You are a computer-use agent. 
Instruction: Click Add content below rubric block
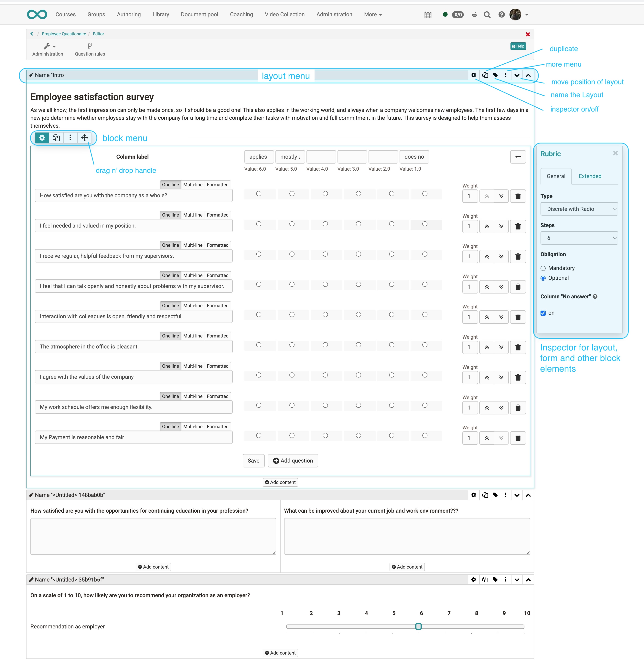(280, 482)
